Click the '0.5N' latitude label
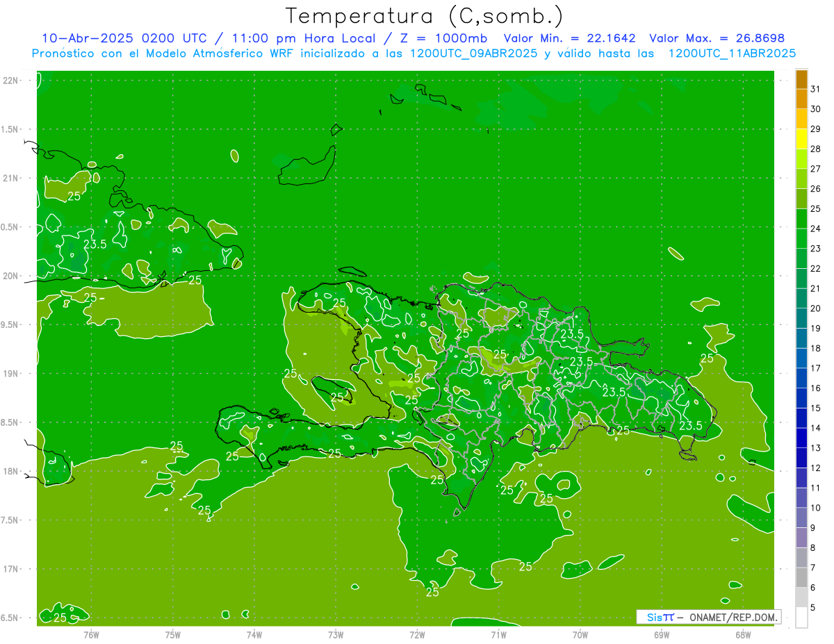 [10, 227]
